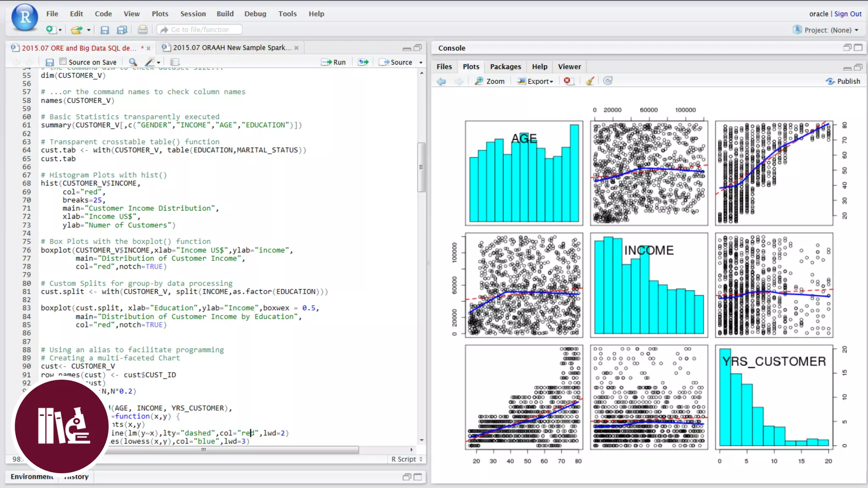Click the new file icon
Image resolution: width=868 pixels, height=488 pixels.
point(50,30)
